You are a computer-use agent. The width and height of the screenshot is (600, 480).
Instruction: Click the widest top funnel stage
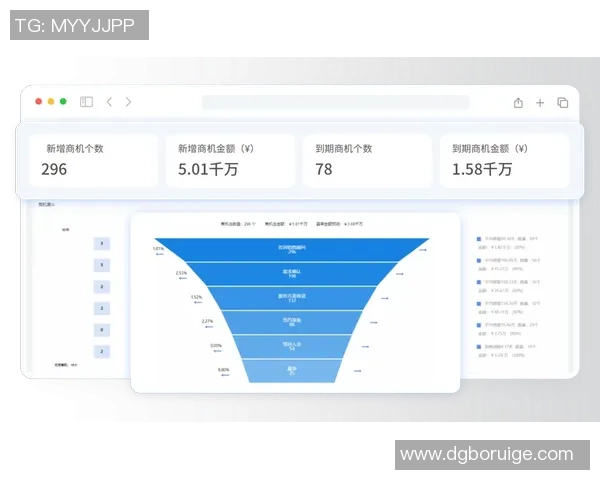click(x=292, y=249)
